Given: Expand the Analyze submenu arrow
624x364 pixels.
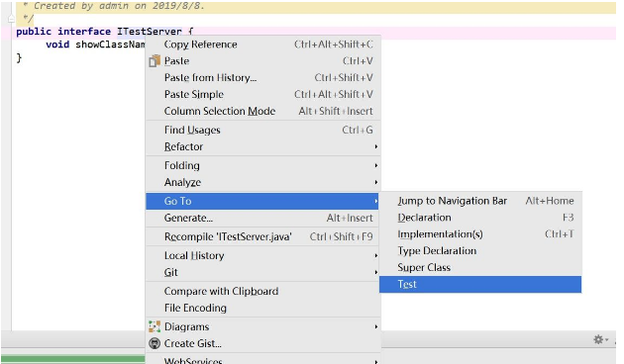Looking at the screenshot, I should 375,182.
